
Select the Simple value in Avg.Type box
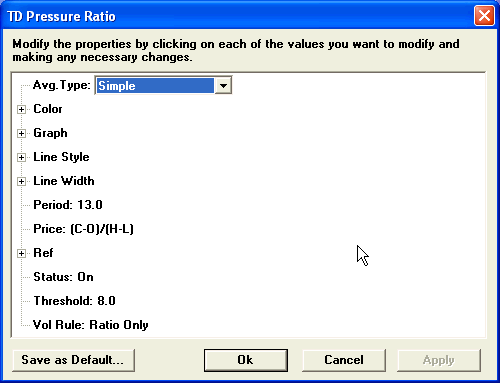[x=155, y=86]
